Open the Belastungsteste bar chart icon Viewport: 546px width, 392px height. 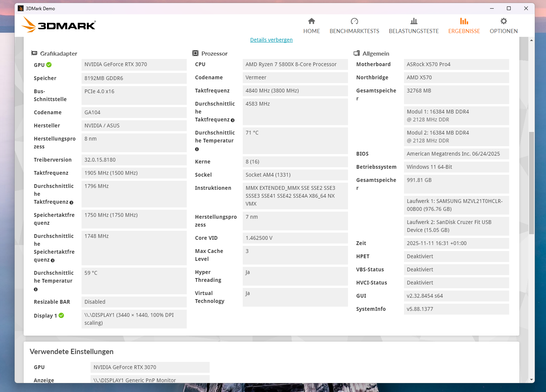tap(414, 21)
